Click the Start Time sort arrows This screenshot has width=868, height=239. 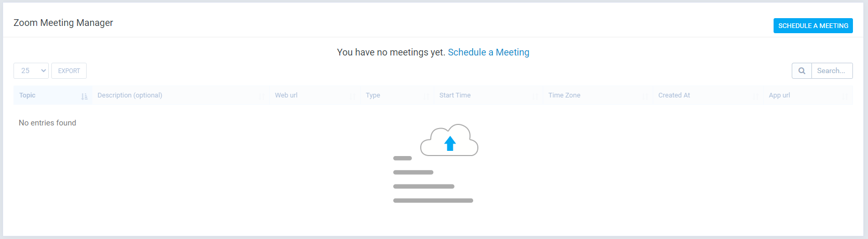[535, 96]
